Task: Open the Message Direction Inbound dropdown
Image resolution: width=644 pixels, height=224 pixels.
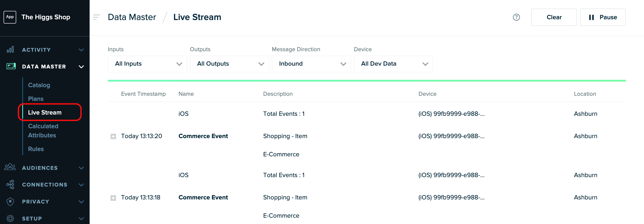Action: pyautogui.click(x=311, y=64)
